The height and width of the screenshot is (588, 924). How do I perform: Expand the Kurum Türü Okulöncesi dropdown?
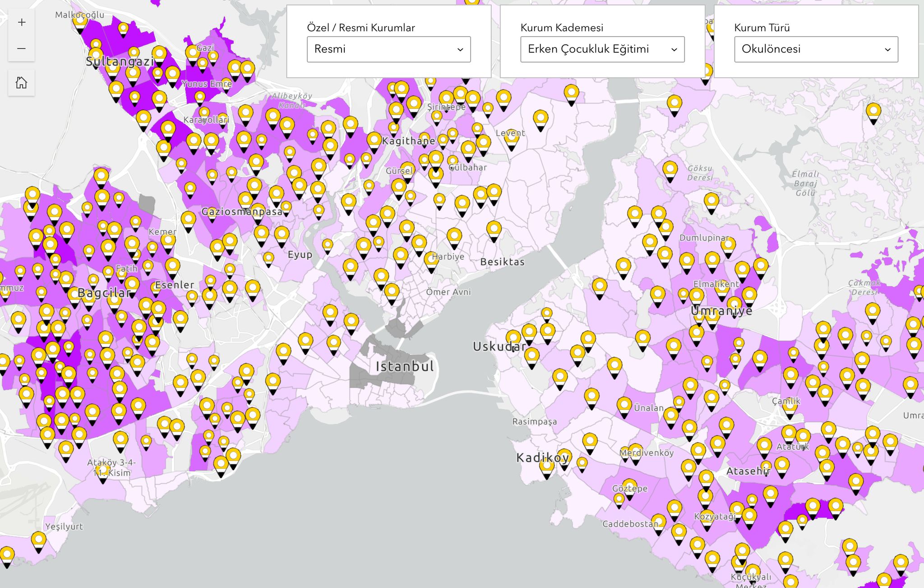click(816, 49)
